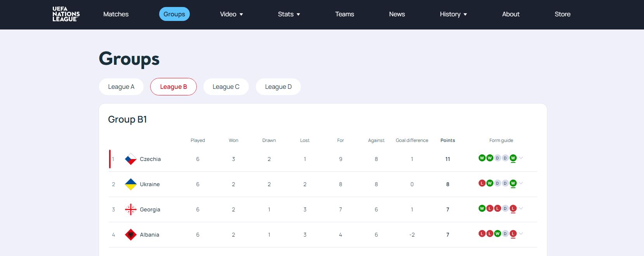Open the Stats dropdown menu
Viewport: 644px width, 256px height.
289,14
